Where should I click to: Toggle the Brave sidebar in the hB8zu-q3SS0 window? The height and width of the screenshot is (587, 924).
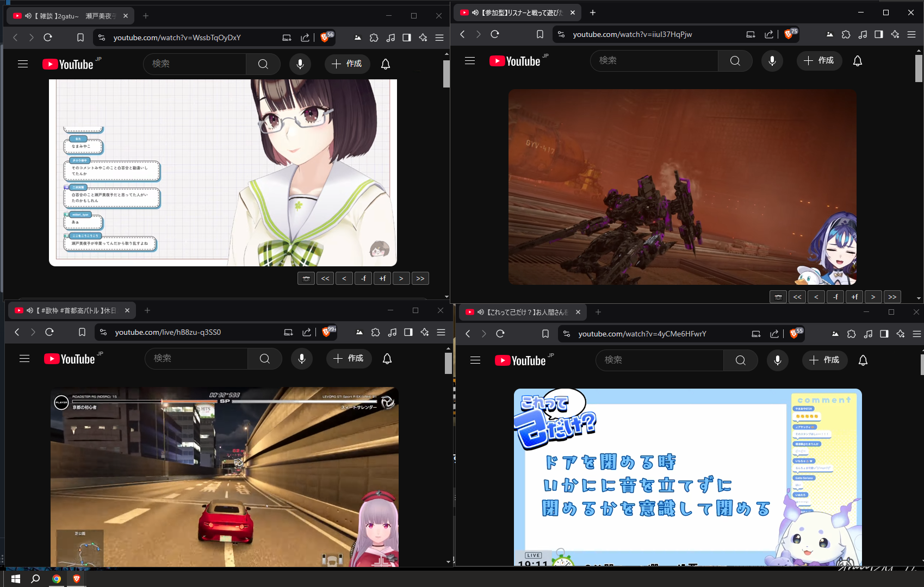click(408, 332)
